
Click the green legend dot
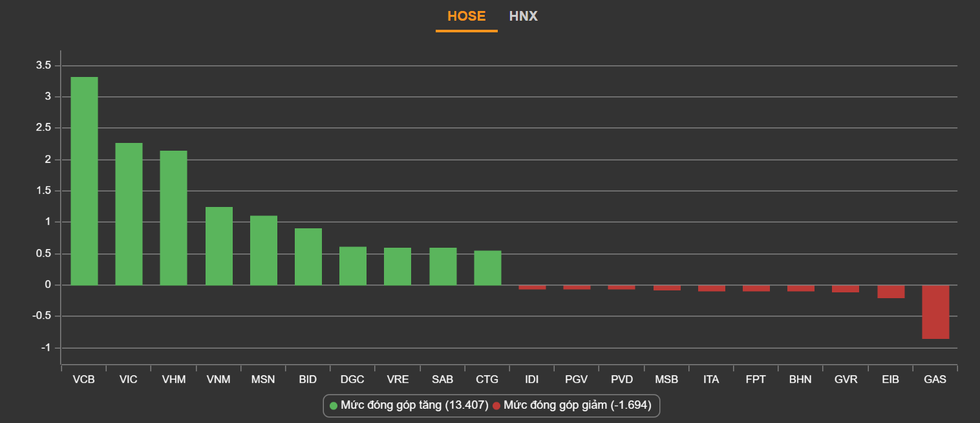(x=334, y=406)
